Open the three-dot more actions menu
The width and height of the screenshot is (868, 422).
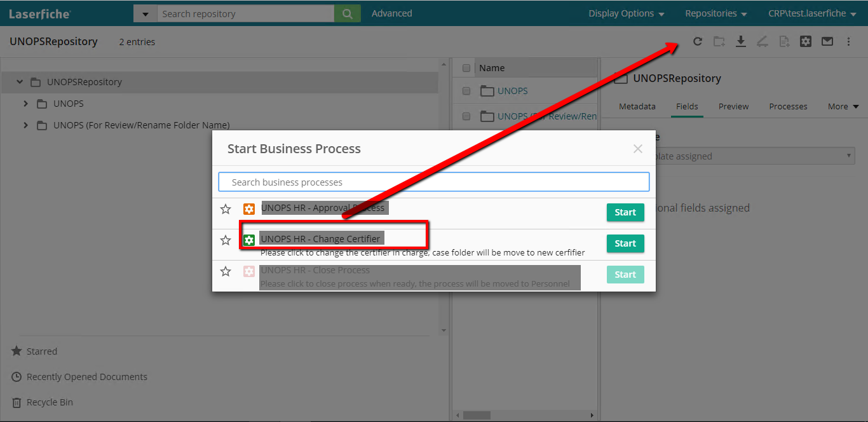[848, 41]
